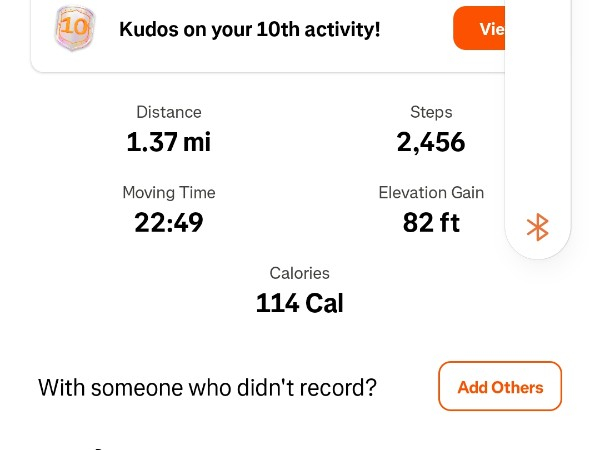Tap the 1.37 mi distance value
This screenshot has width=600, height=450.
click(x=169, y=142)
